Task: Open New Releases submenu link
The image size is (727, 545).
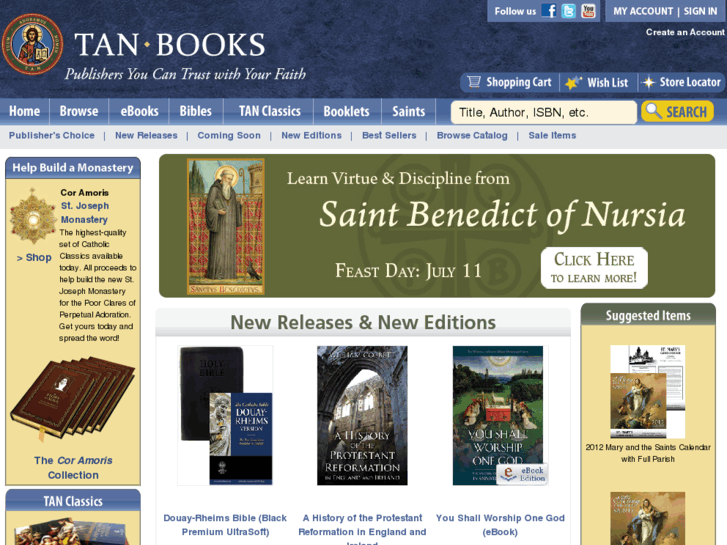Action: point(146,135)
